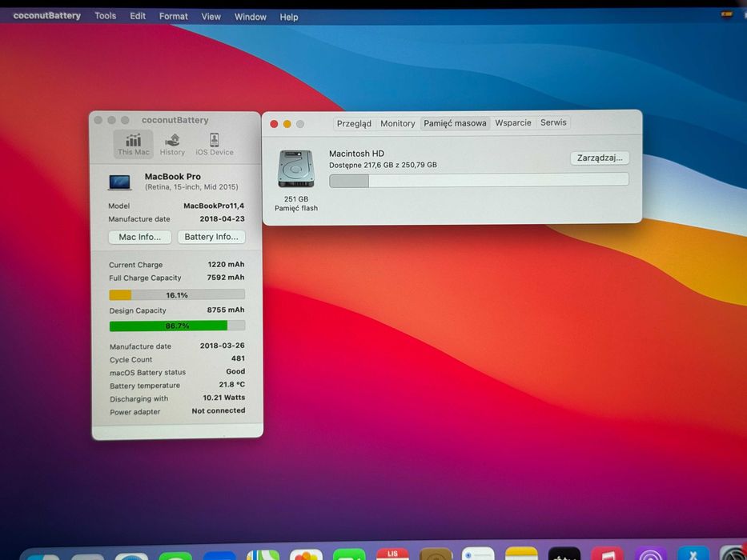Open FaceTime from the dock
This screenshot has width=747, height=560.
click(x=349, y=554)
